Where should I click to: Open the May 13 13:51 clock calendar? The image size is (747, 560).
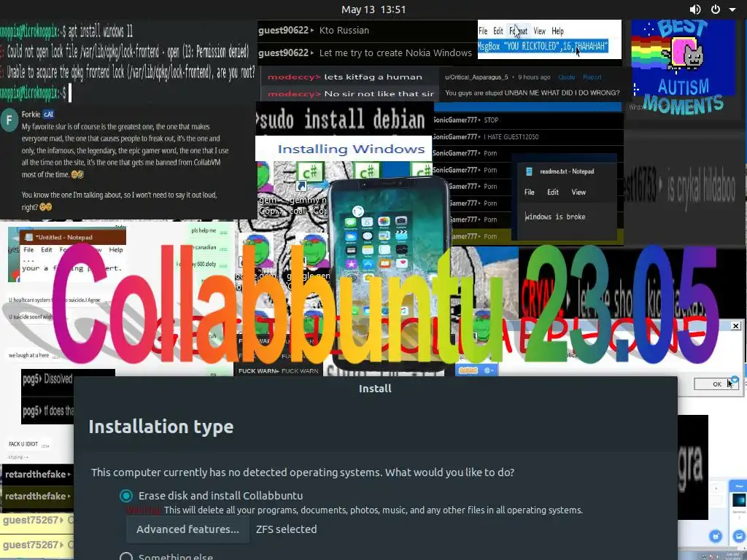[373, 9]
